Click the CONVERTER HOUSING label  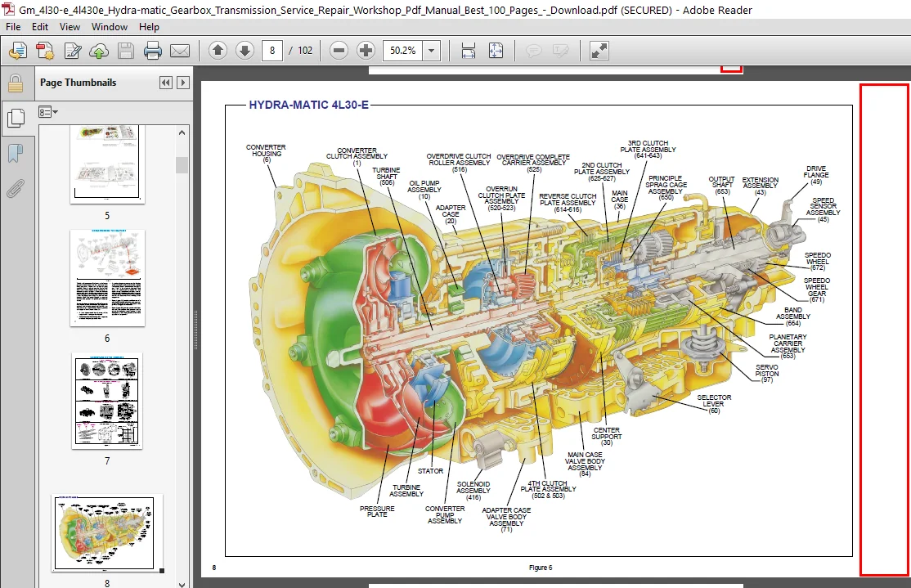point(266,154)
